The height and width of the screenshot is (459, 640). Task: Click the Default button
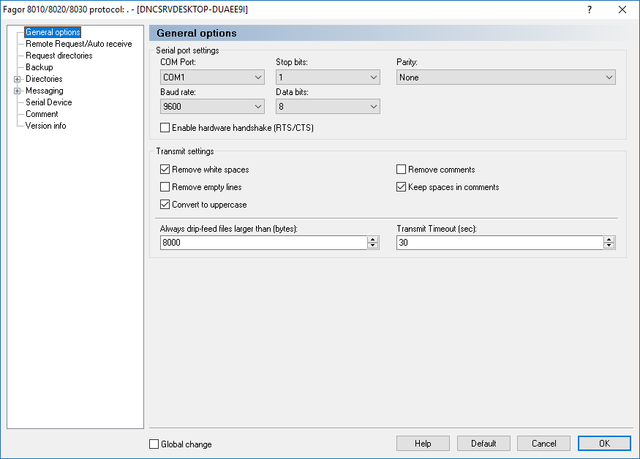click(x=484, y=443)
